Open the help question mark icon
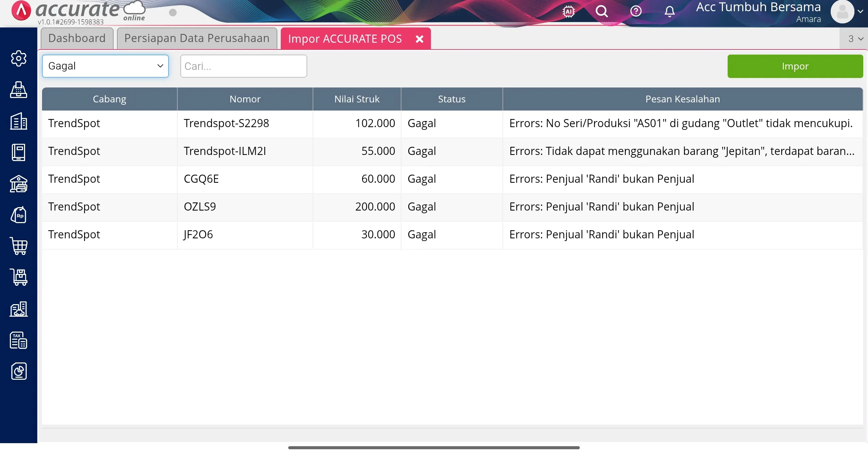868x454 pixels. point(636,11)
